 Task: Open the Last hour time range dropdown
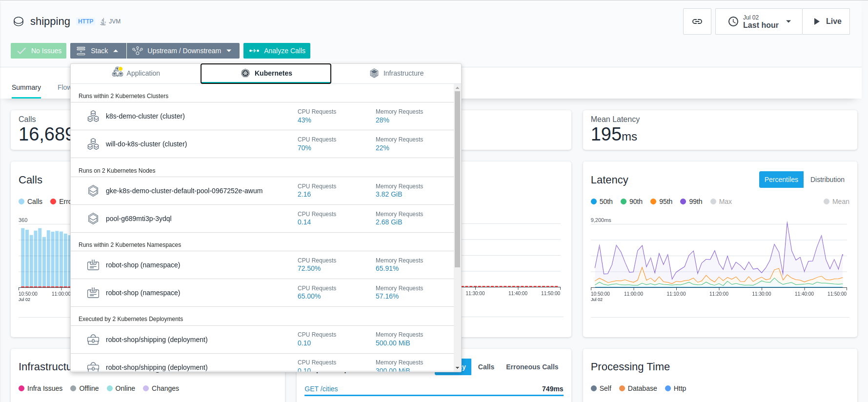759,21
